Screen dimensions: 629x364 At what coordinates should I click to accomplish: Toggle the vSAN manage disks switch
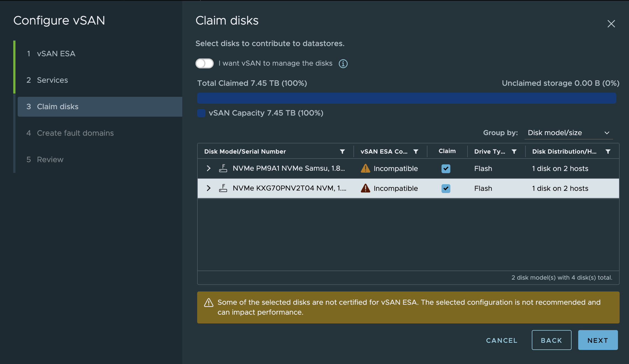pyautogui.click(x=204, y=63)
